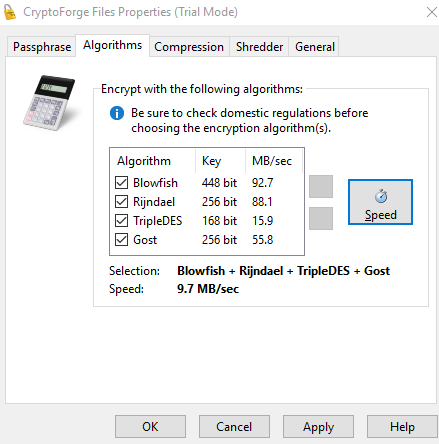Open the Shredder tab
Image resolution: width=439 pixels, height=444 pixels.
pos(259,47)
